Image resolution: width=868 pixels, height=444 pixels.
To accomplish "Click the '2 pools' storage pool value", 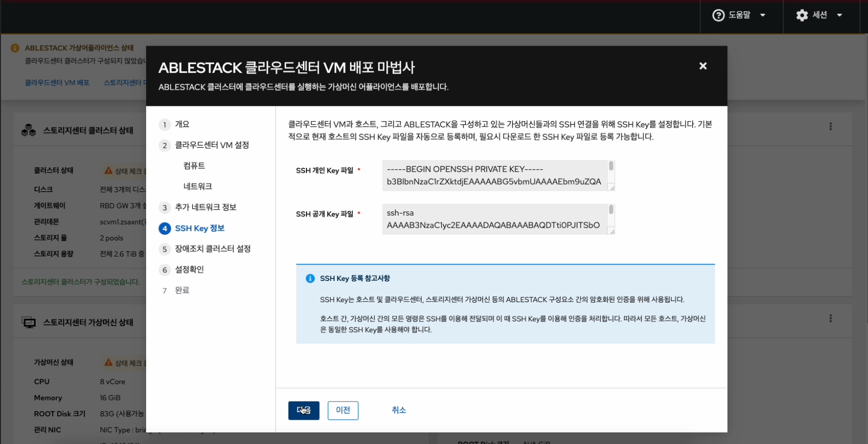I will click(112, 238).
